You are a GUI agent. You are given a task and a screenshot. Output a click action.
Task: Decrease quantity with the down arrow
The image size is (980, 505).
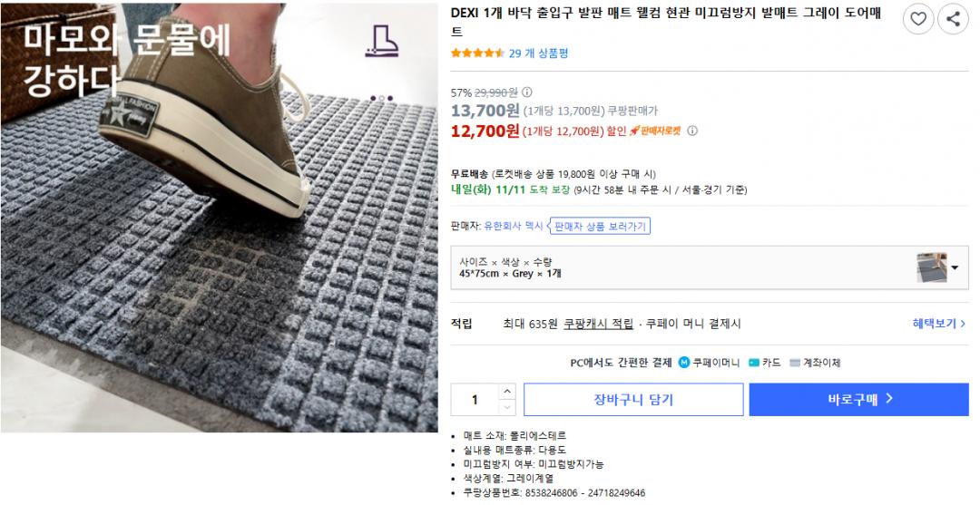click(x=506, y=406)
